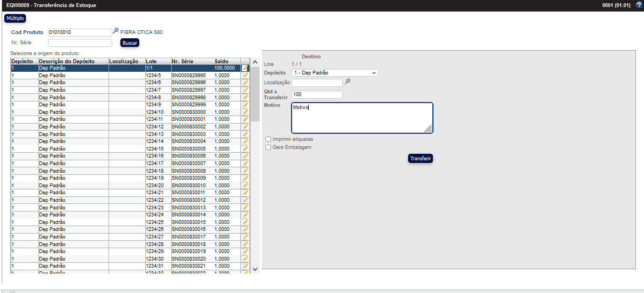Click edit pencil for lot 1234/30 row
644x293 pixels.
coord(245,258)
